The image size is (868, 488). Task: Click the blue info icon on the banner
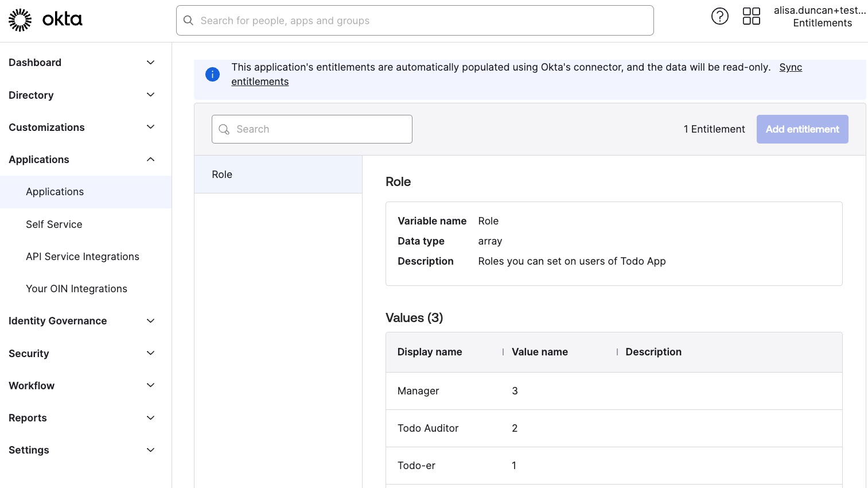point(212,75)
